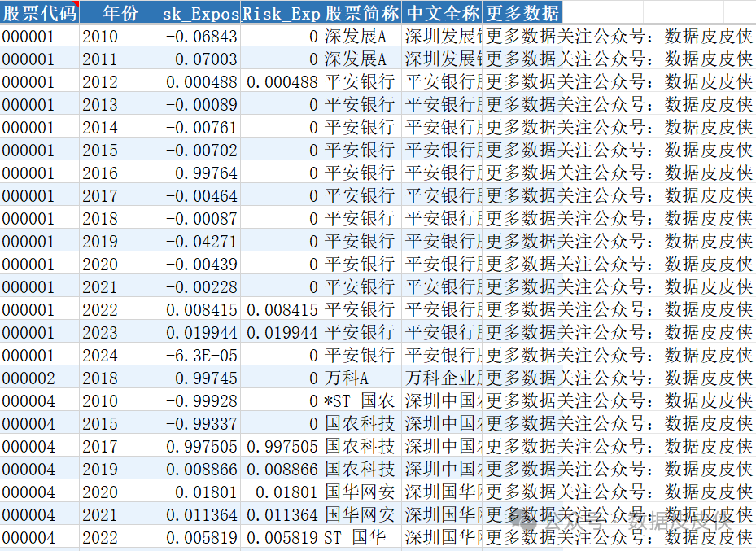The image size is (756, 551).
Task: Click cell with value -0.00087
Action: [200, 218]
